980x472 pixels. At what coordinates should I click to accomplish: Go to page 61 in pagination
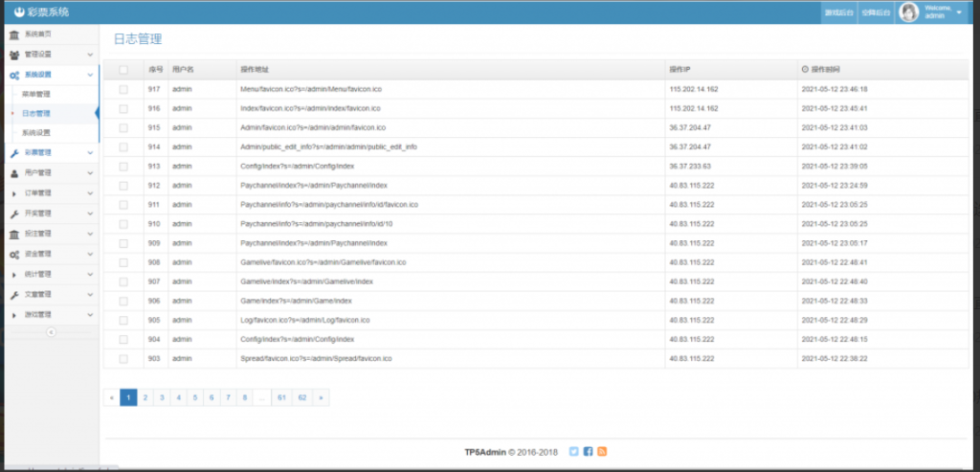pyautogui.click(x=282, y=397)
